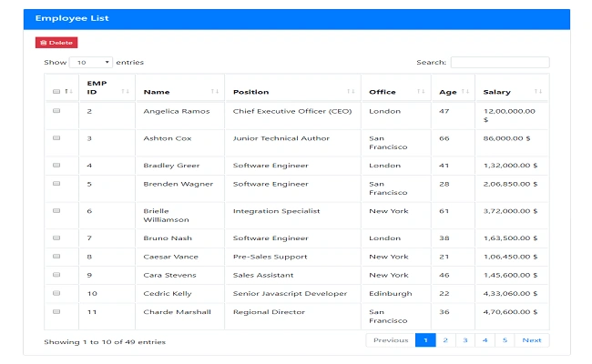The image size is (592, 364).
Task: Go to pagination page 5
Action: tap(505, 340)
